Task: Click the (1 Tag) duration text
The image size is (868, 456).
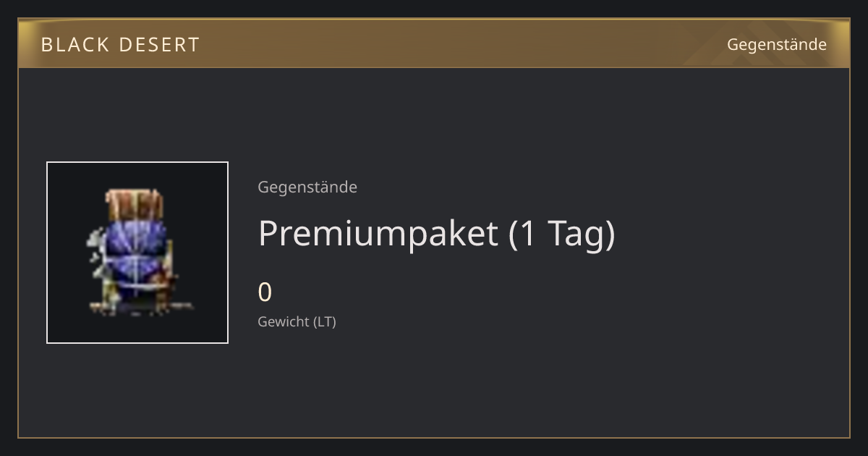Action: 562,234
